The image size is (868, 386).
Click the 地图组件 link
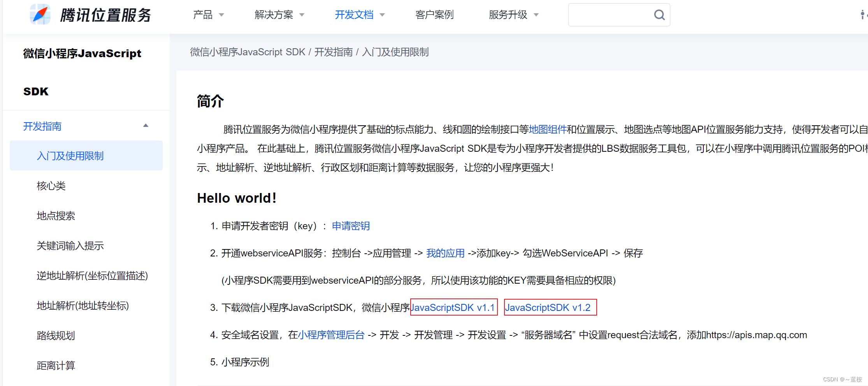click(x=547, y=129)
